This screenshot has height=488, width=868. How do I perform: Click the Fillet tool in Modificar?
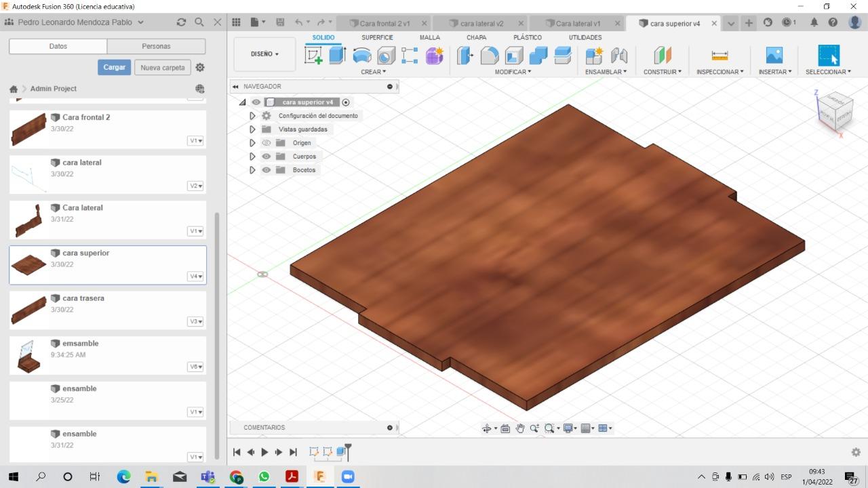[489, 56]
